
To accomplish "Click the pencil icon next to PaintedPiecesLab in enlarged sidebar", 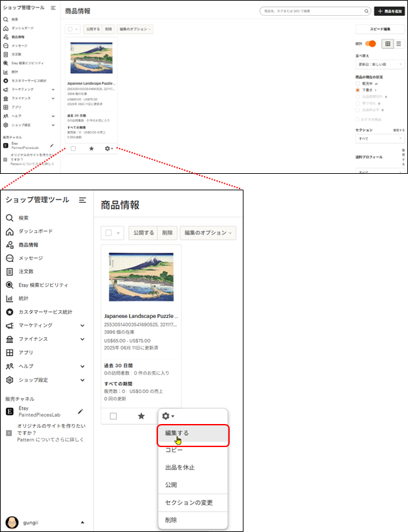I will tap(80, 412).
